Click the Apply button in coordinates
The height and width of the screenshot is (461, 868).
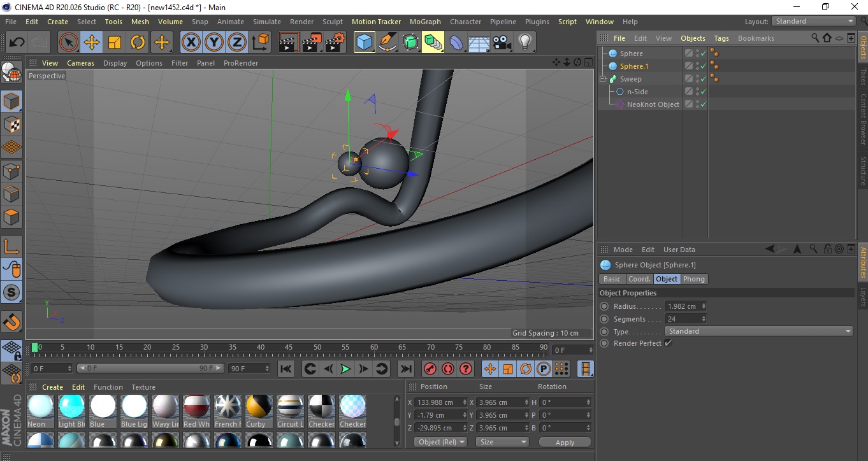click(x=565, y=443)
